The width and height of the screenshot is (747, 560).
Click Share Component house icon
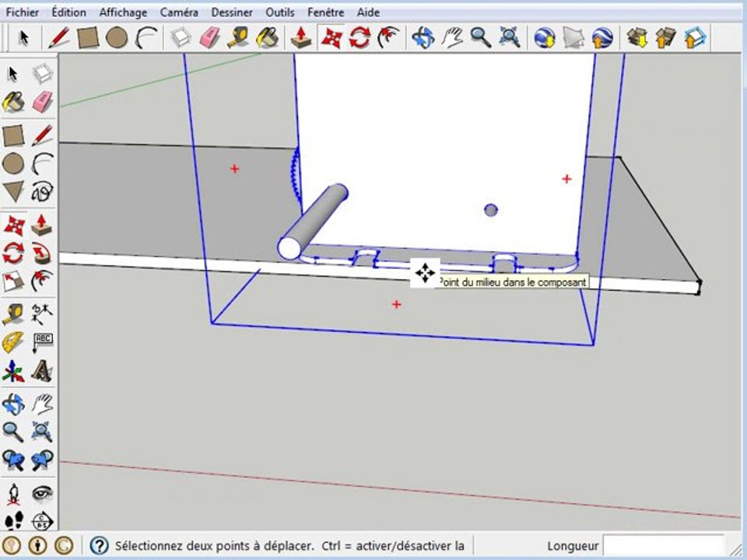[x=695, y=37]
